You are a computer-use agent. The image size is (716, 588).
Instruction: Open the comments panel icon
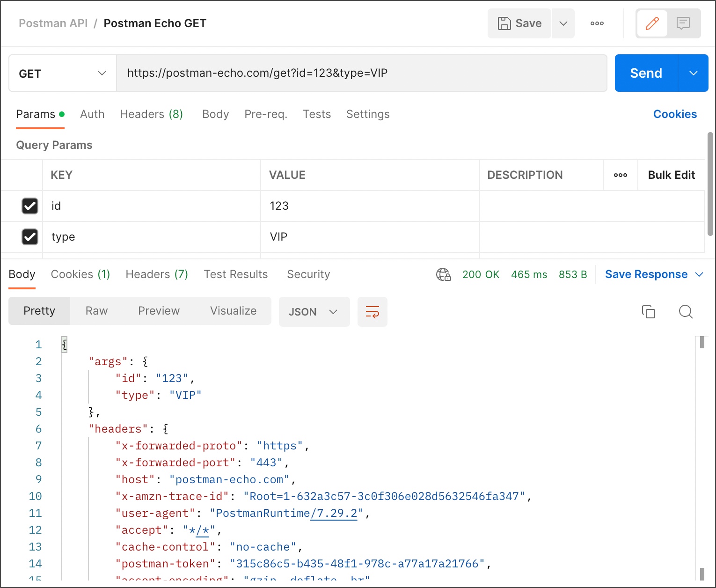pos(684,23)
